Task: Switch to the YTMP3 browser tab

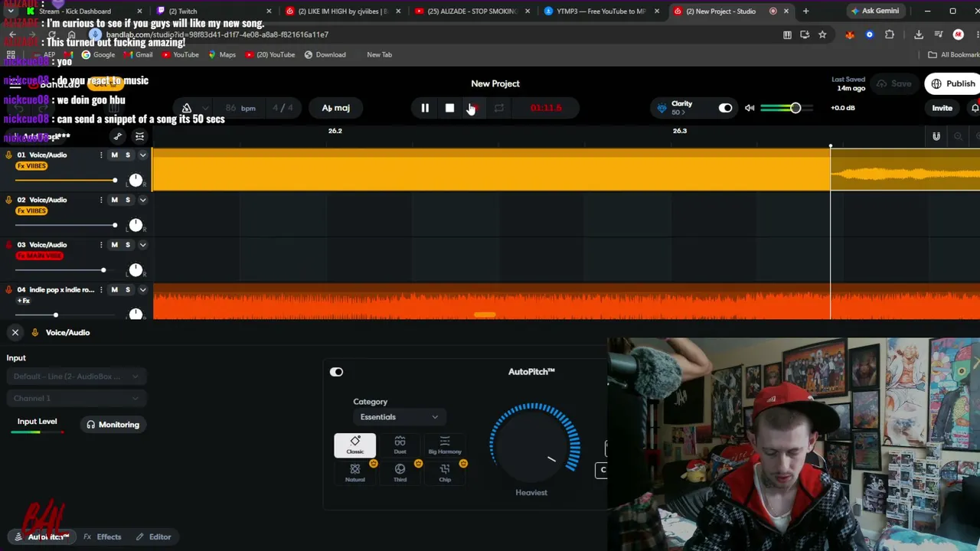Action: pos(601,11)
